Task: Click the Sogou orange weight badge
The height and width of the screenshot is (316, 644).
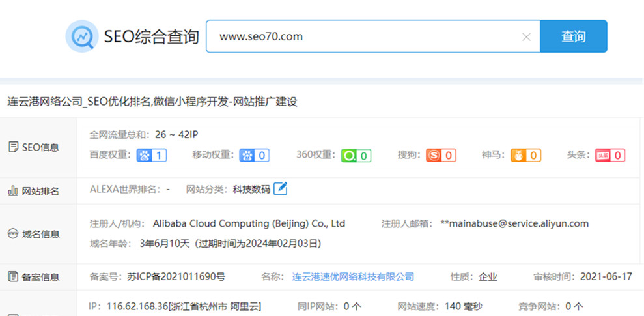Action: 441,155
